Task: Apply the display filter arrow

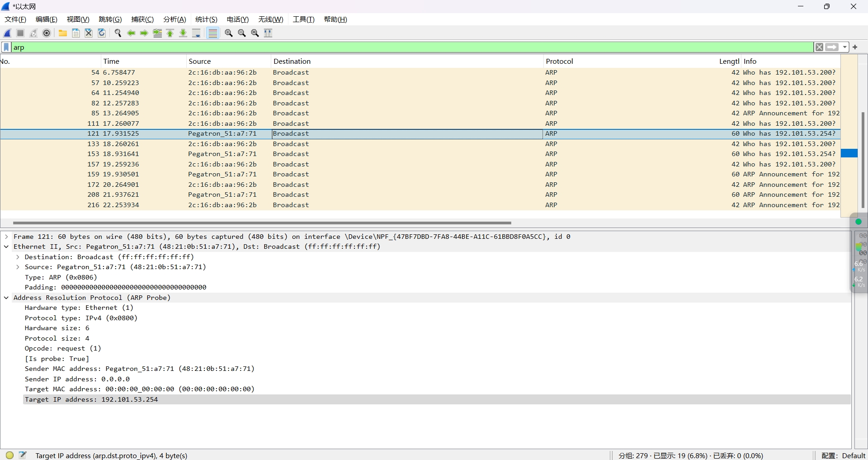Action: pyautogui.click(x=832, y=47)
